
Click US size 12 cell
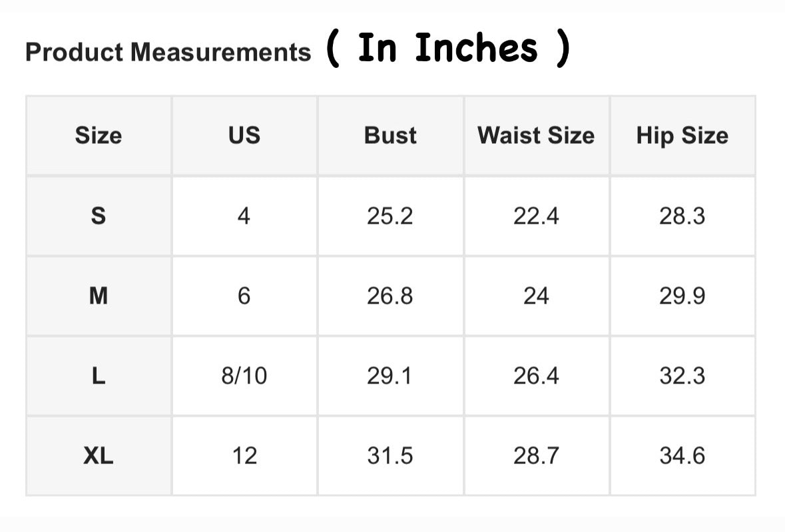pos(244,456)
